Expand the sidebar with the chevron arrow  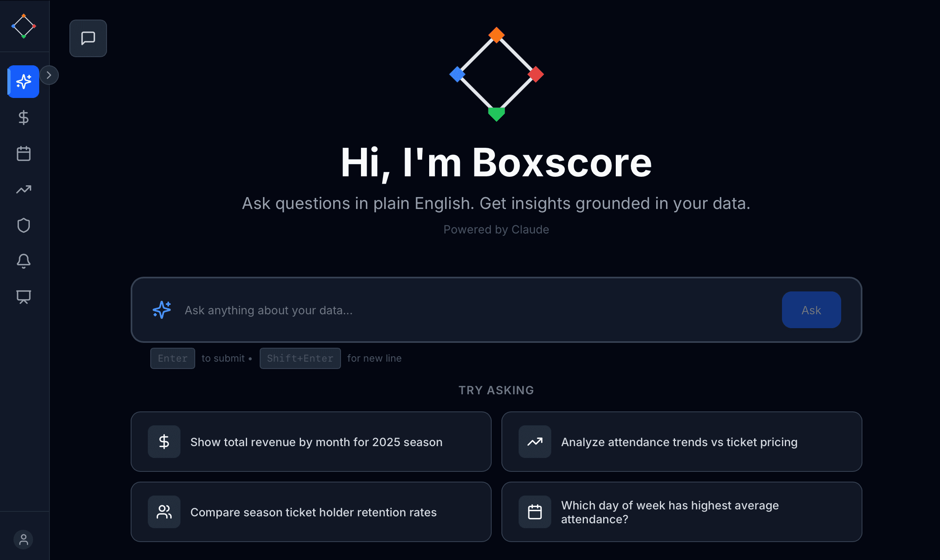[49, 75]
